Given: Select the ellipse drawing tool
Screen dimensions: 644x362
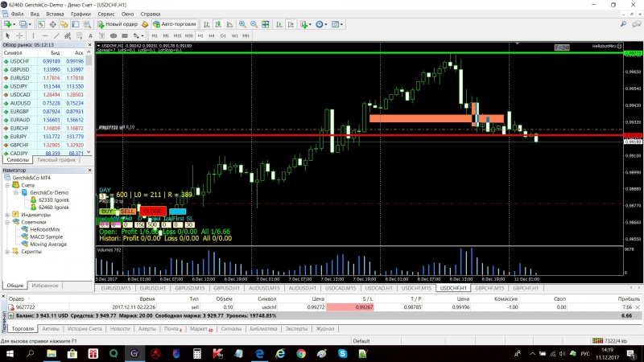Looking at the screenshot, I should (114, 35).
